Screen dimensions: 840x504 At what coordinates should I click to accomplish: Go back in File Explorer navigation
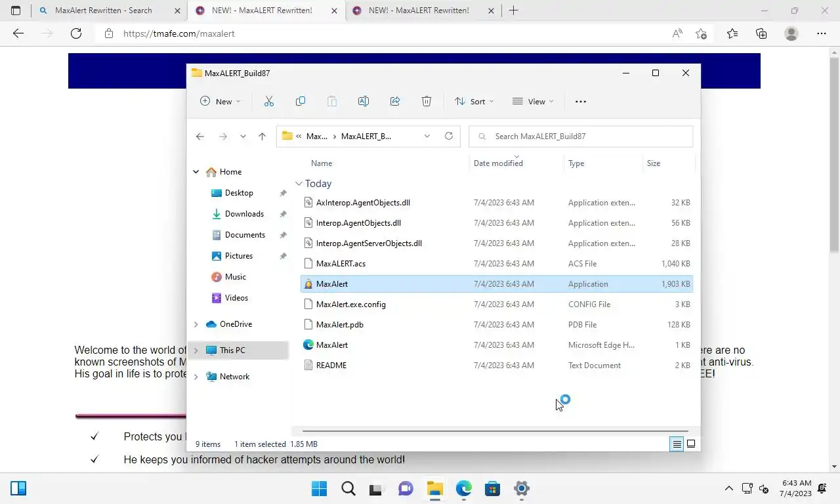pyautogui.click(x=200, y=136)
